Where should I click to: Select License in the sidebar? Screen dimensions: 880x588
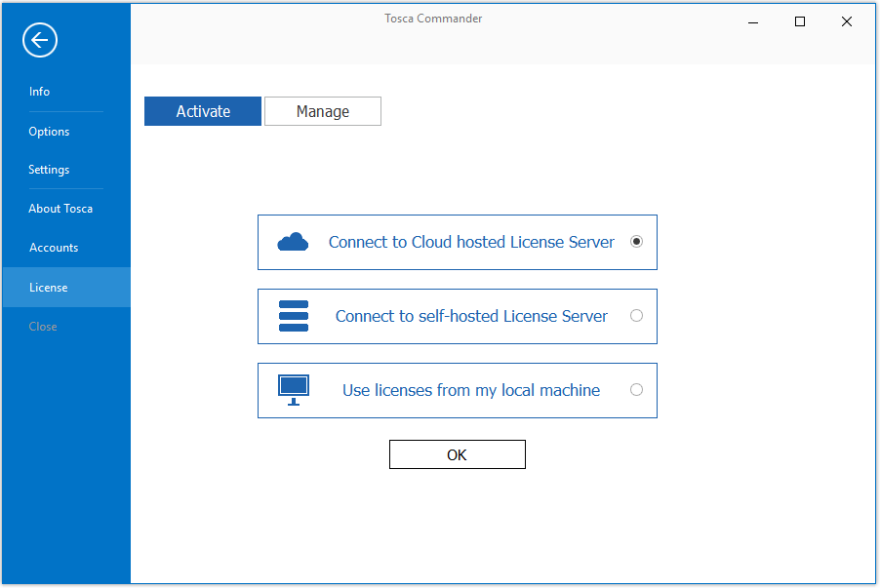(49, 288)
